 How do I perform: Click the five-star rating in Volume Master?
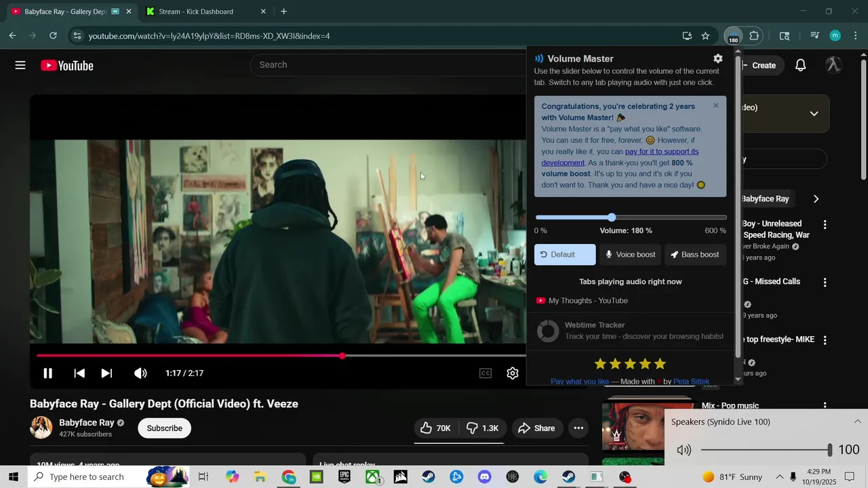(630, 364)
